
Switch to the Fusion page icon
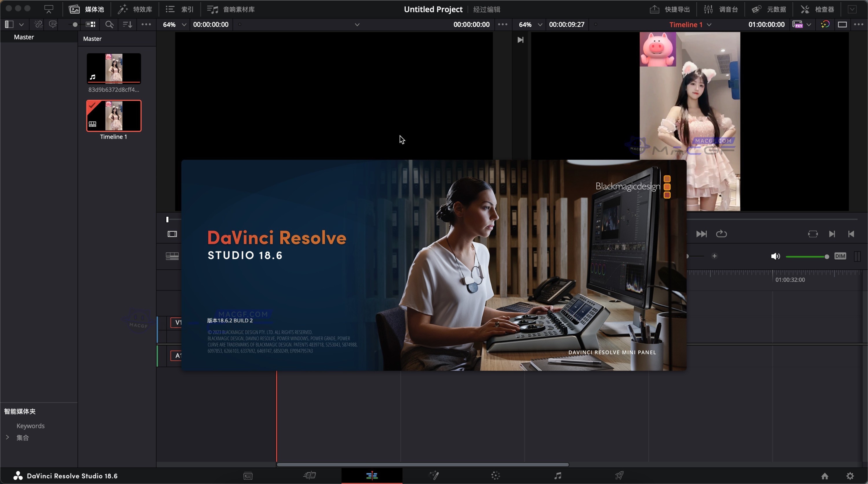pos(434,476)
